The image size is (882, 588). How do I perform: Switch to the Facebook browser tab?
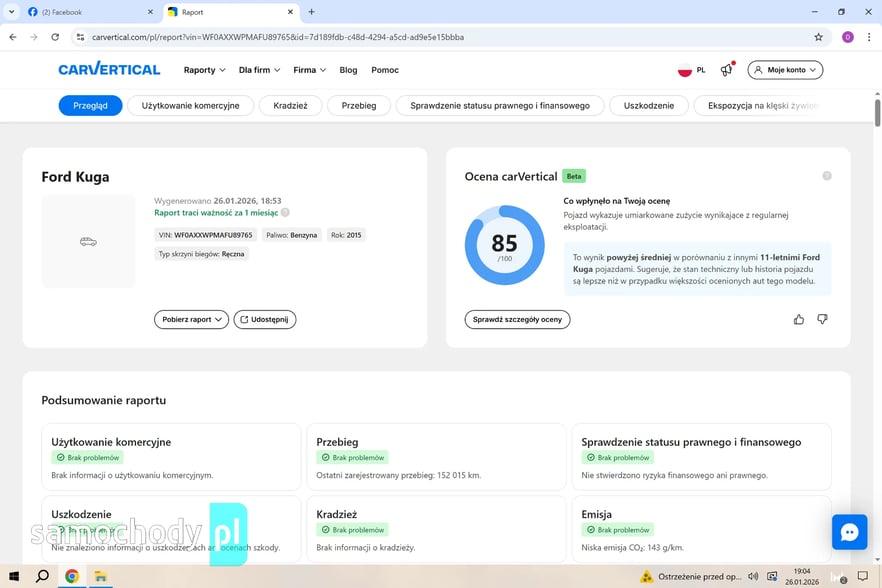click(x=90, y=12)
